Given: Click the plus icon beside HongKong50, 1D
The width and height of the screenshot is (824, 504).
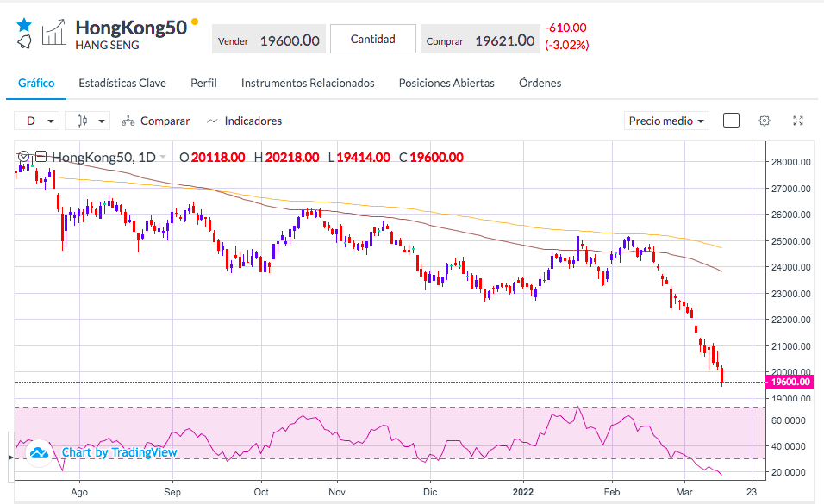Looking at the screenshot, I should coord(41,156).
